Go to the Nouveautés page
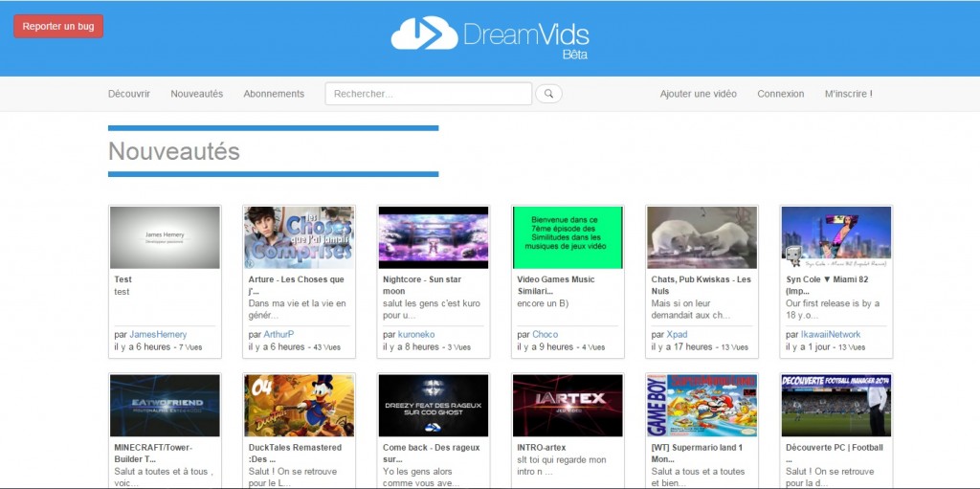The height and width of the screenshot is (489, 980). pos(196,94)
